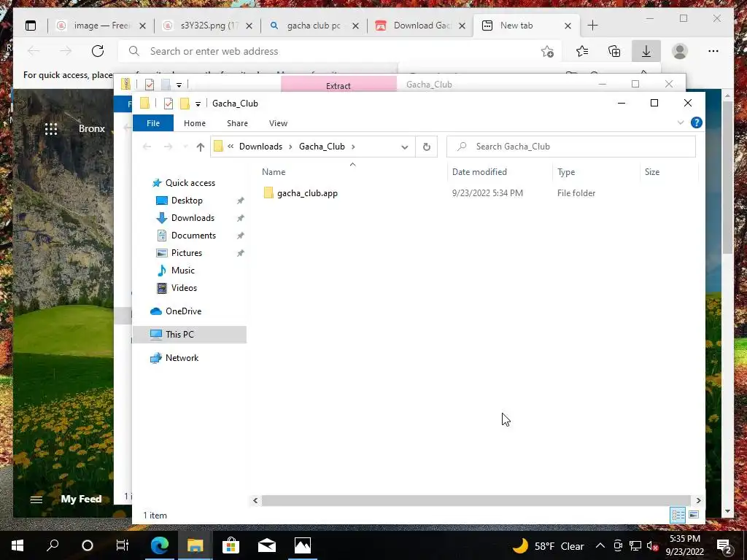This screenshot has height=560, width=747.
Task: Open Desktop in the navigation pane
Action: (x=187, y=201)
